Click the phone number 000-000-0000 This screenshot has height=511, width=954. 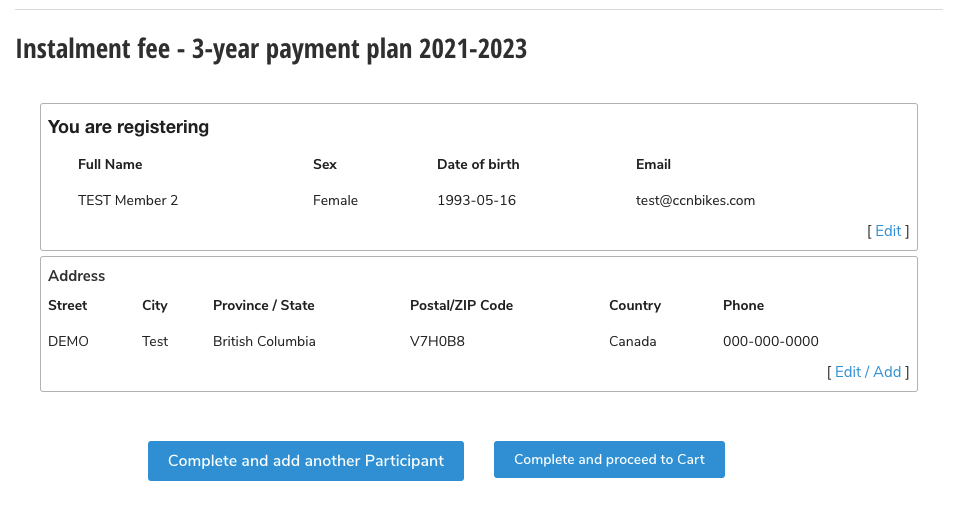click(770, 341)
